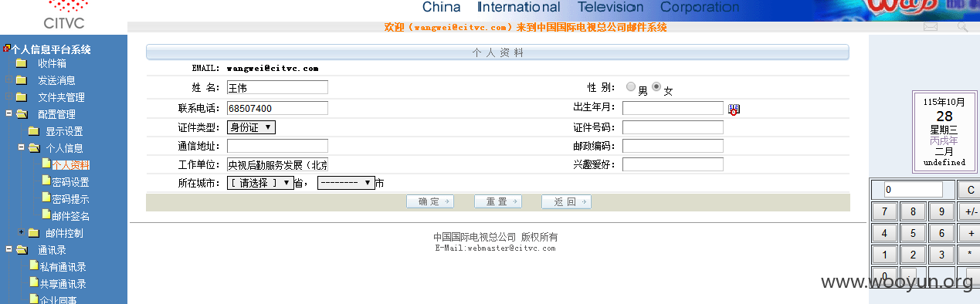This screenshot has height=304, width=980.
Task: Click calculator digit 1 button
Action: click(x=884, y=255)
